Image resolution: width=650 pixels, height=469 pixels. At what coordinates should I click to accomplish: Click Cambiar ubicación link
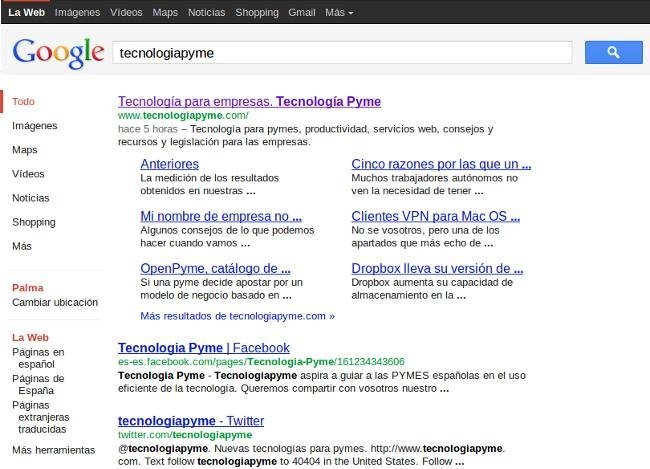(x=54, y=302)
